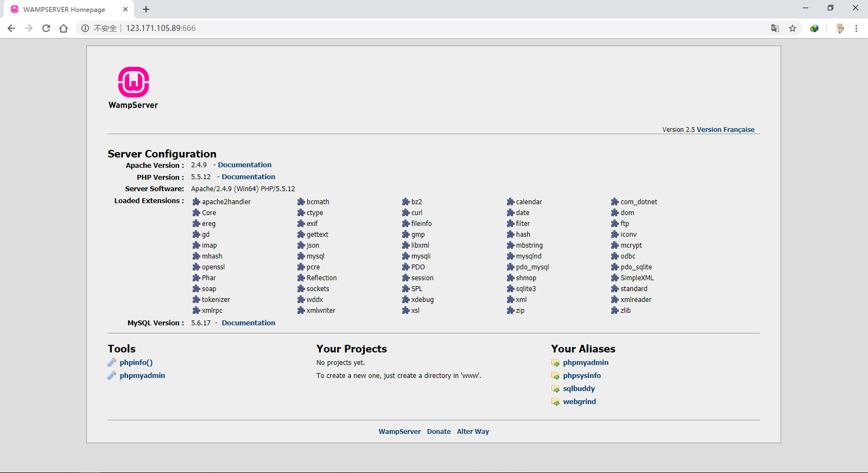This screenshot has width=868, height=473.
Task: Go to the browser home page icon
Action: 64,28
